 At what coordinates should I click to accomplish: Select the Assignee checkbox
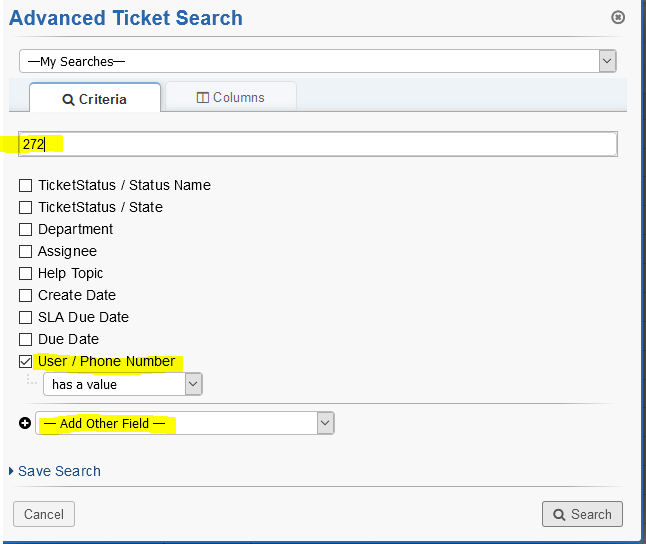pos(26,251)
